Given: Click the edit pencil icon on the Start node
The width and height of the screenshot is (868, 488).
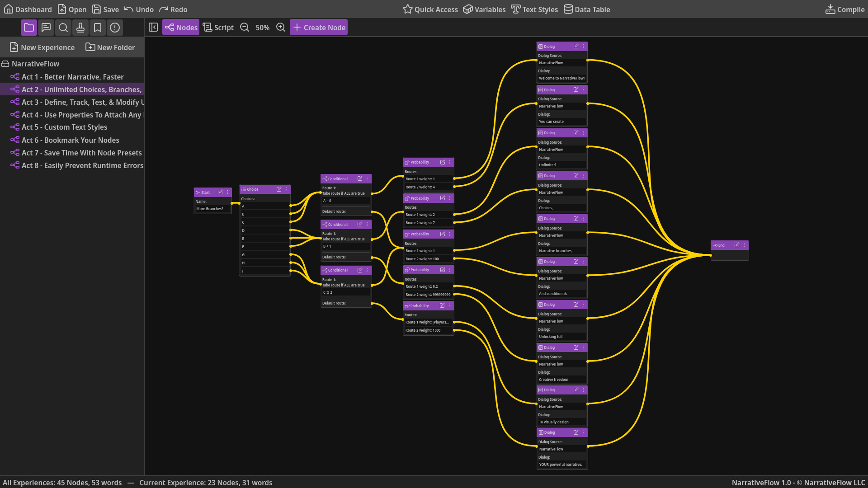Looking at the screenshot, I should click(x=220, y=192).
